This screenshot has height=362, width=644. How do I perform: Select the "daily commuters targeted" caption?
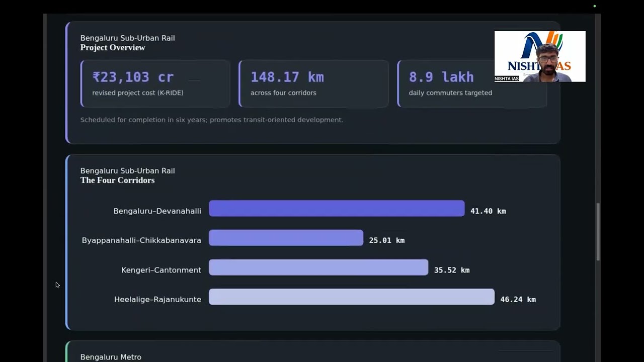point(450,93)
